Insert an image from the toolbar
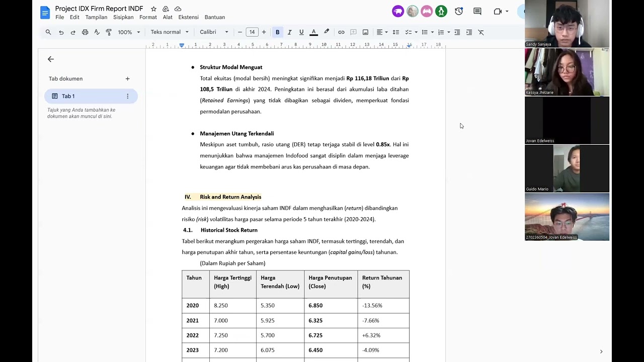Screen dimensions: 644x362 (x=365, y=32)
